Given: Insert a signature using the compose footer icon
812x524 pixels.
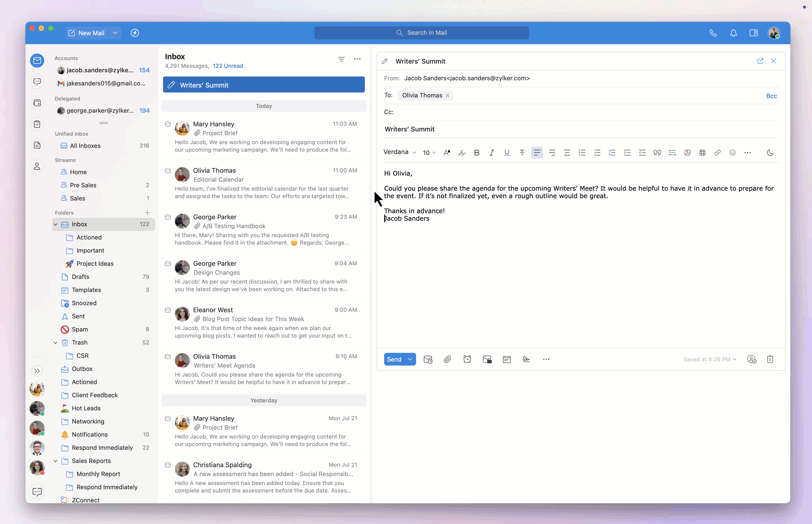Looking at the screenshot, I should (x=526, y=359).
